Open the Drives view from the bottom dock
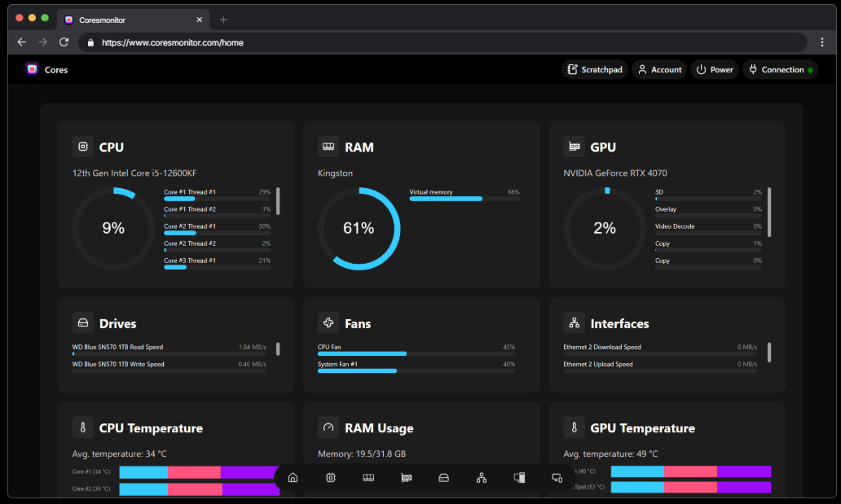 443,478
